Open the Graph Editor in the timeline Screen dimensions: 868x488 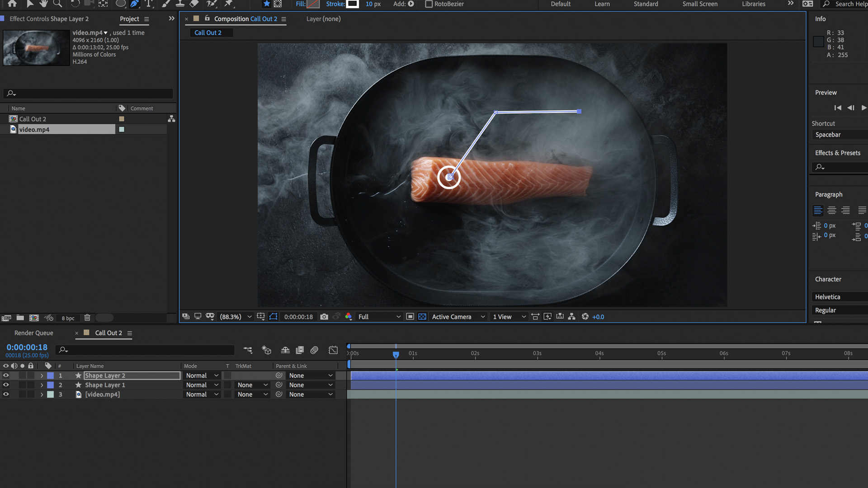333,350
